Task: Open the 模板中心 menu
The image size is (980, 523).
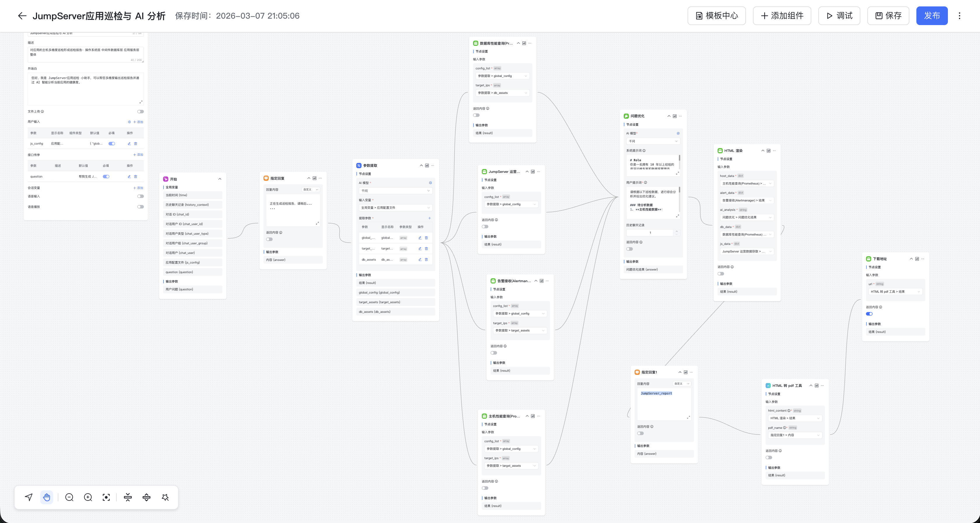Action: tap(716, 15)
